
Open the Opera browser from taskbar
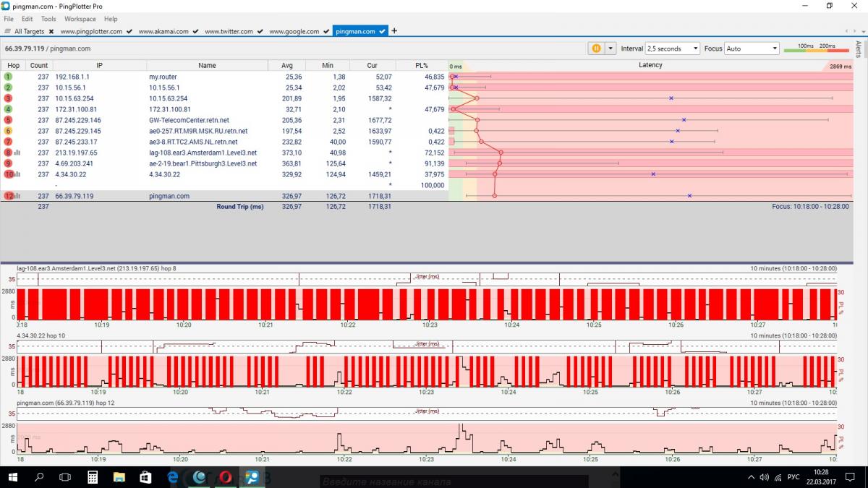point(226,477)
